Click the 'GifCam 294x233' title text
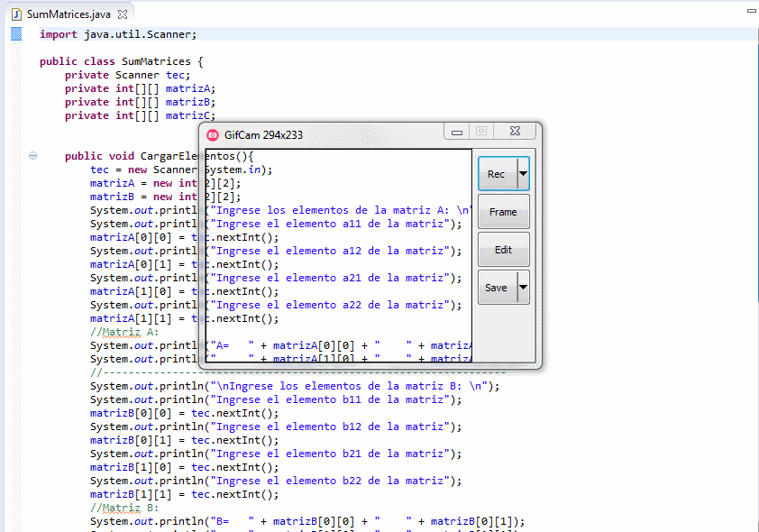Screen dimensions: 759x532 tap(263, 135)
